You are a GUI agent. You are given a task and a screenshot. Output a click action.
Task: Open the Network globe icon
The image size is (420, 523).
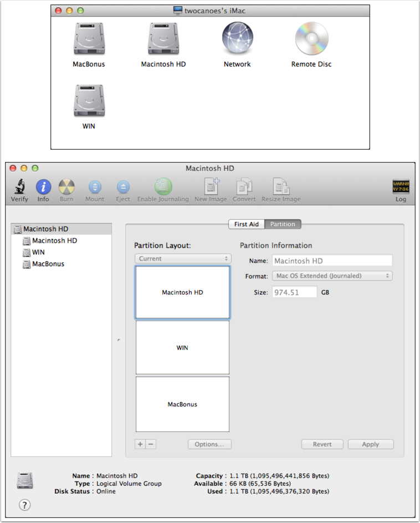coord(237,38)
